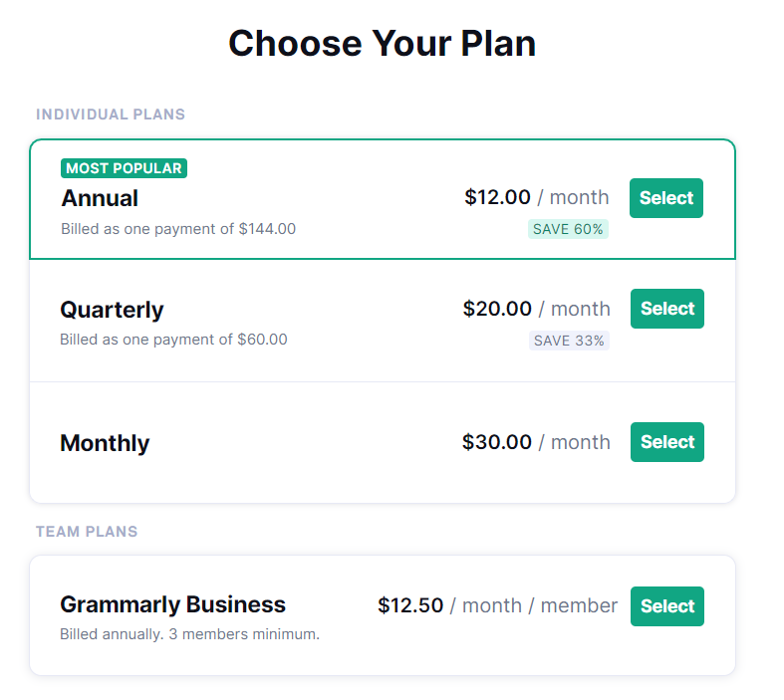Click the Choose Your Plan heading
784x700 pixels.
pyautogui.click(x=382, y=44)
